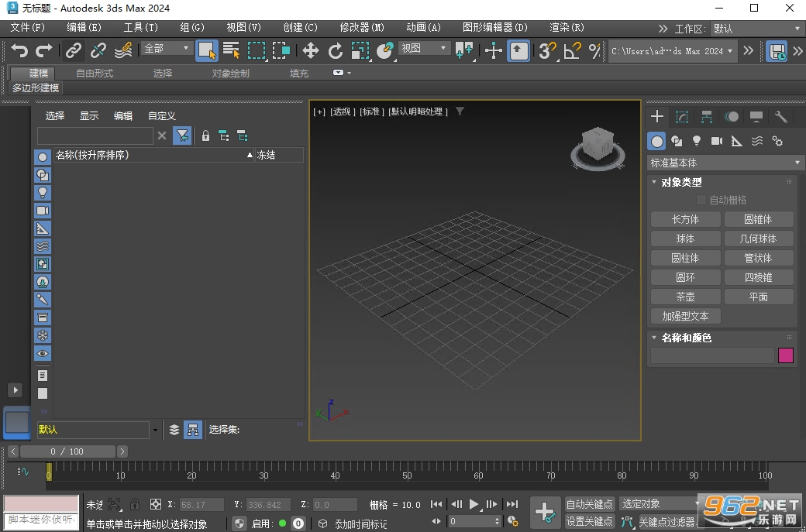The width and height of the screenshot is (806, 532).
Task: Click the Undo arrow icon
Action: [x=19, y=50]
